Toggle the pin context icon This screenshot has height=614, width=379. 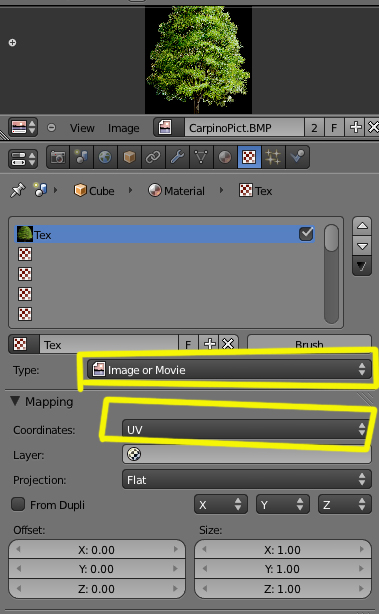coord(18,191)
